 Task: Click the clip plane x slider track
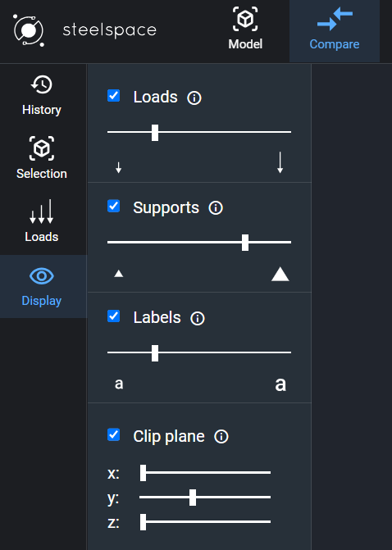tap(205, 472)
